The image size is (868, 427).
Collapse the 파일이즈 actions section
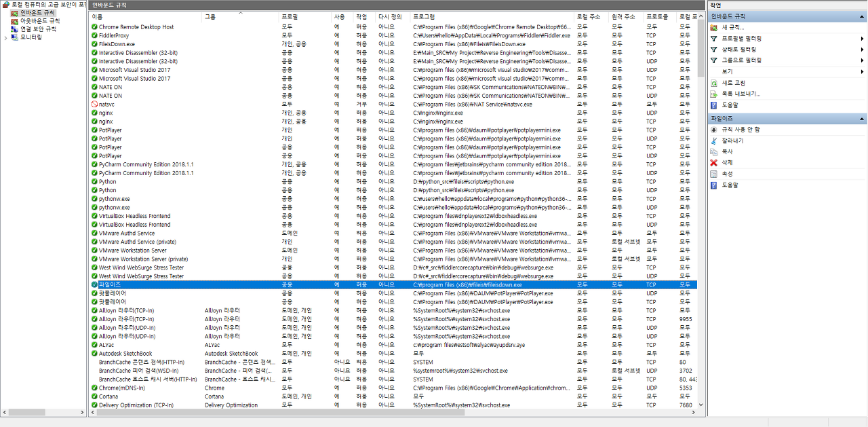point(861,118)
